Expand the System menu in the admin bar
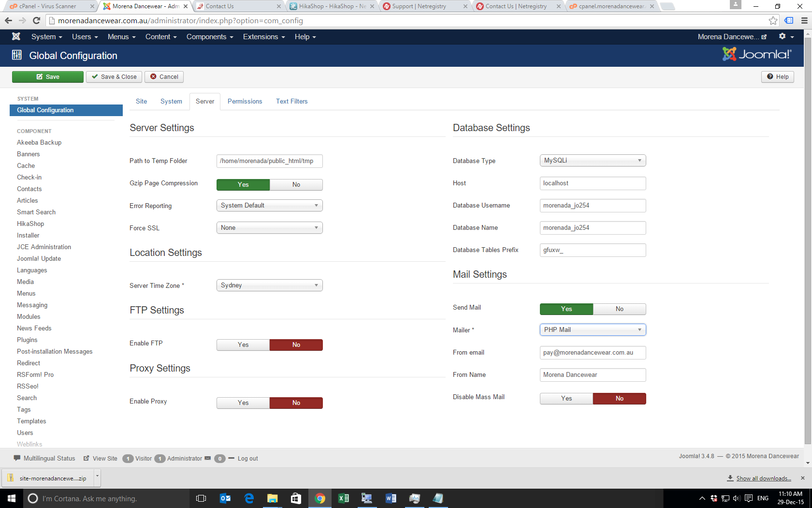The height and width of the screenshot is (508, 812). tap(47, 37)
